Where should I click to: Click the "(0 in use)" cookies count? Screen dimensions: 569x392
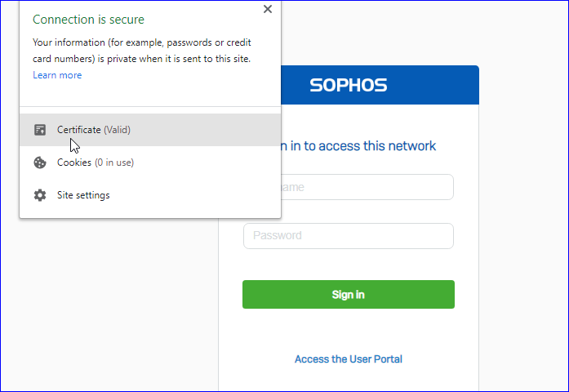click(x=114, y=163)
